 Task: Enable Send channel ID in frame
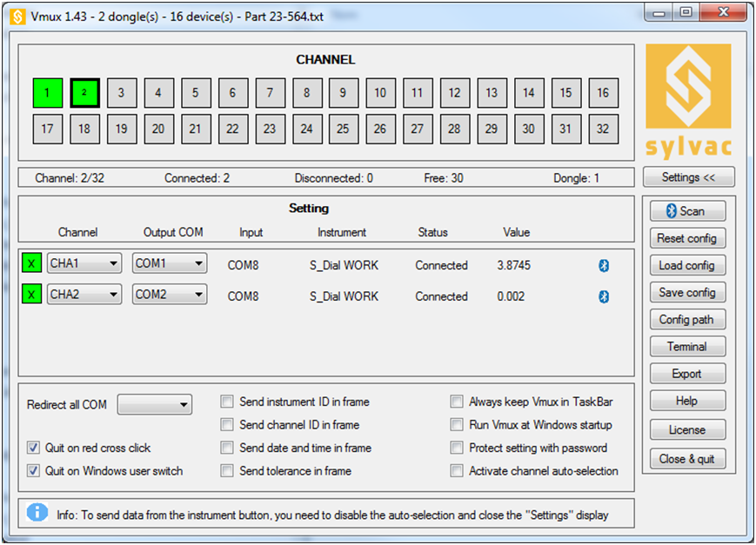click(x=227, y=424)
